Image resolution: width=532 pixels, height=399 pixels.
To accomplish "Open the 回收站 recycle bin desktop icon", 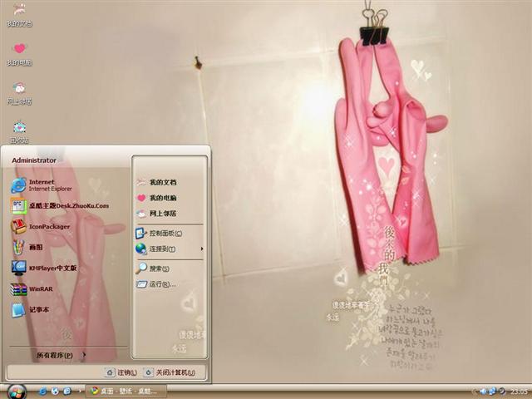I will click(19, 132).
